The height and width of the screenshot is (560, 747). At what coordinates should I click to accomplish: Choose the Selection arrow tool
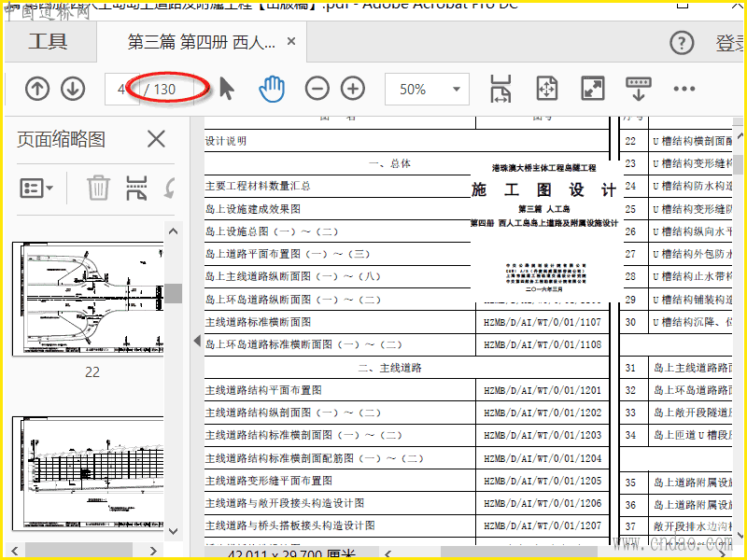tap(227, 89)
